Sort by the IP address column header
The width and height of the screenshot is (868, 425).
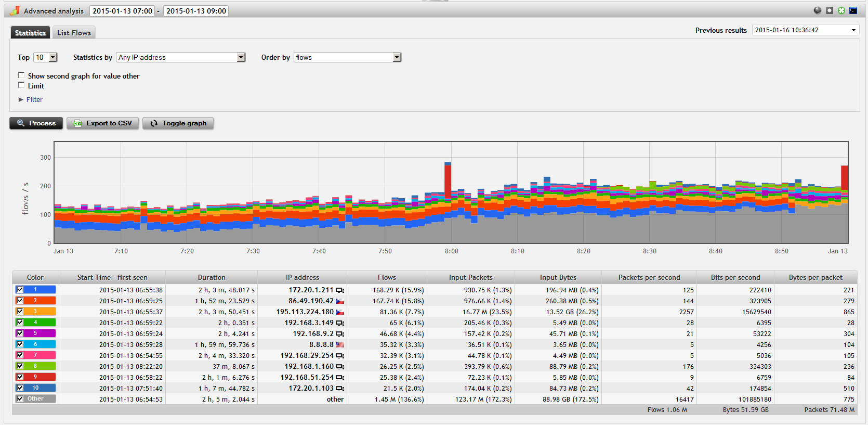point(303,277)
